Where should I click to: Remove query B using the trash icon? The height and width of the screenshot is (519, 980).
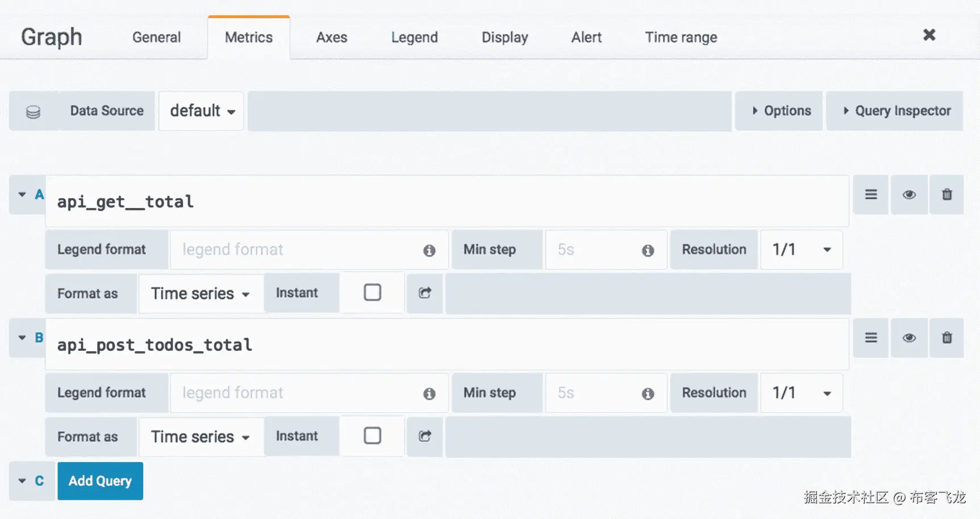tap(946, 338)
